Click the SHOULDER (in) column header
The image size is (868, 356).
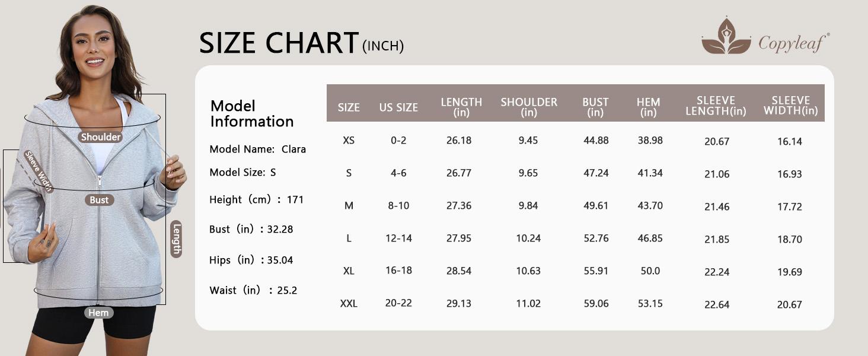[529, 106]
